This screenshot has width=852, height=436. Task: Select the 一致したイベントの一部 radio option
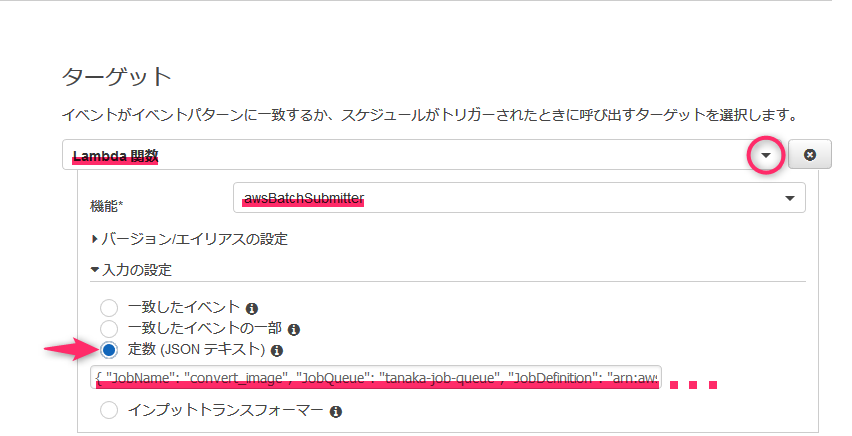point(109,329)
